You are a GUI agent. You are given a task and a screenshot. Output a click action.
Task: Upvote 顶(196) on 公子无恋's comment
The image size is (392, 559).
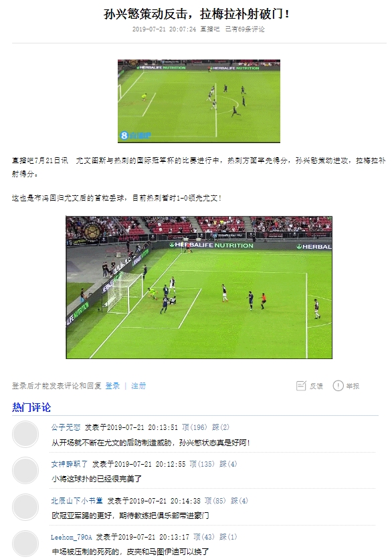coord(195,427)
